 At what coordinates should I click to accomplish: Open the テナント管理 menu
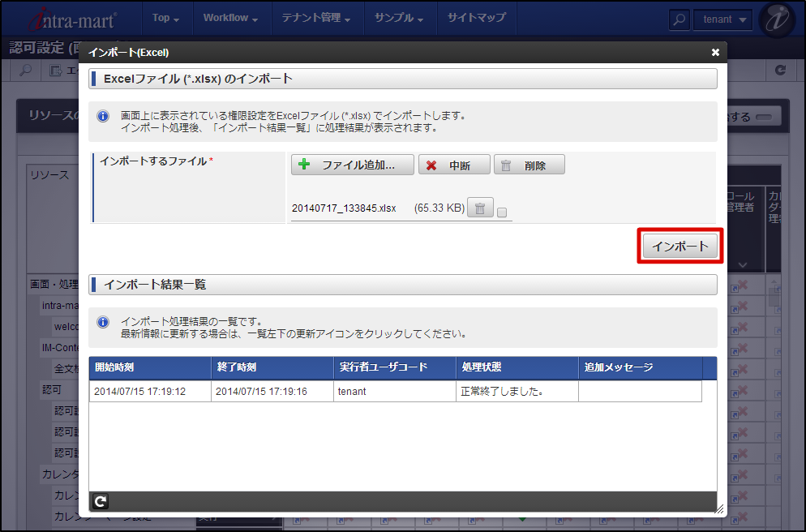pos(311,19)
